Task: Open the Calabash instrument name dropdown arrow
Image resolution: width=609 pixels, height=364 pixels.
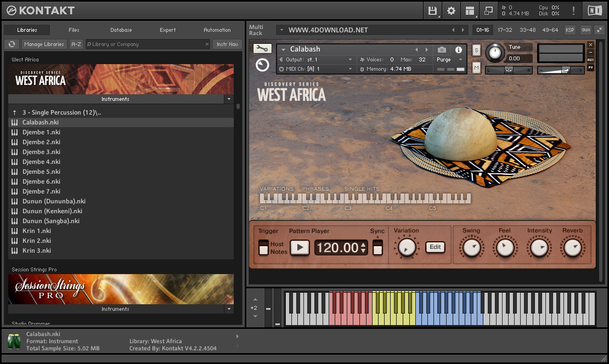Action: click(283, 50)
